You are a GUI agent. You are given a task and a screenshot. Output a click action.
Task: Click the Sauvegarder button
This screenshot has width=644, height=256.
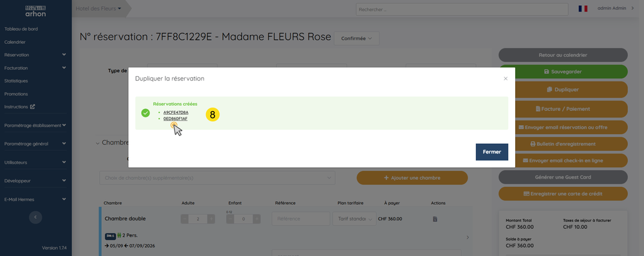563,72
